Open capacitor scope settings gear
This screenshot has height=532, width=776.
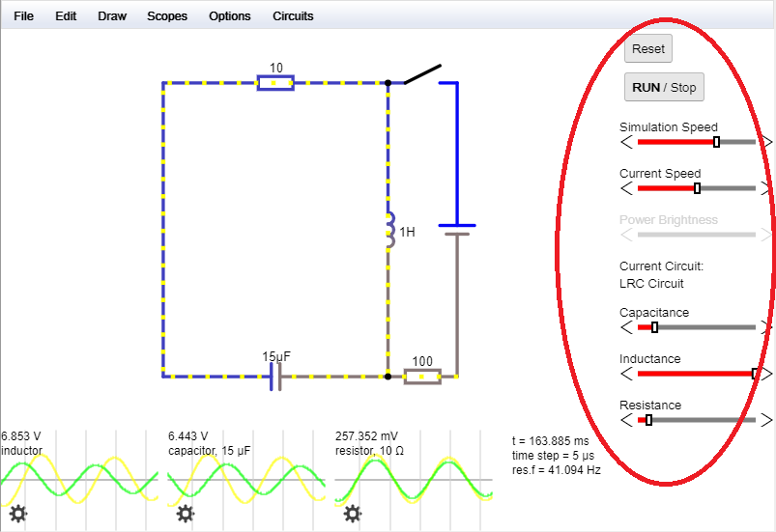tap(185, 514)
